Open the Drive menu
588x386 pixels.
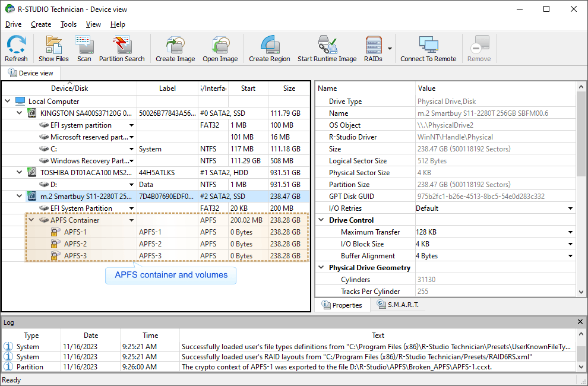(14, 24)
